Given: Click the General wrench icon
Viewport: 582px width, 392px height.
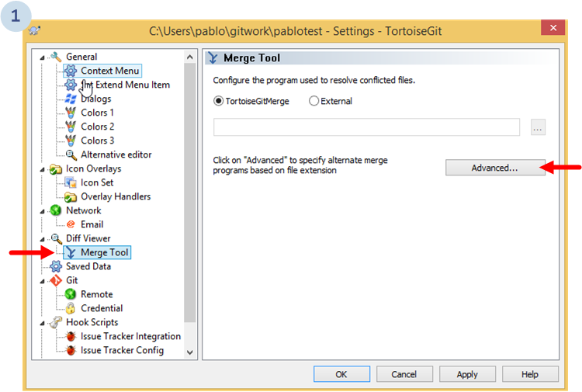Looking at the screenshot, I should [x=56, y=57].
